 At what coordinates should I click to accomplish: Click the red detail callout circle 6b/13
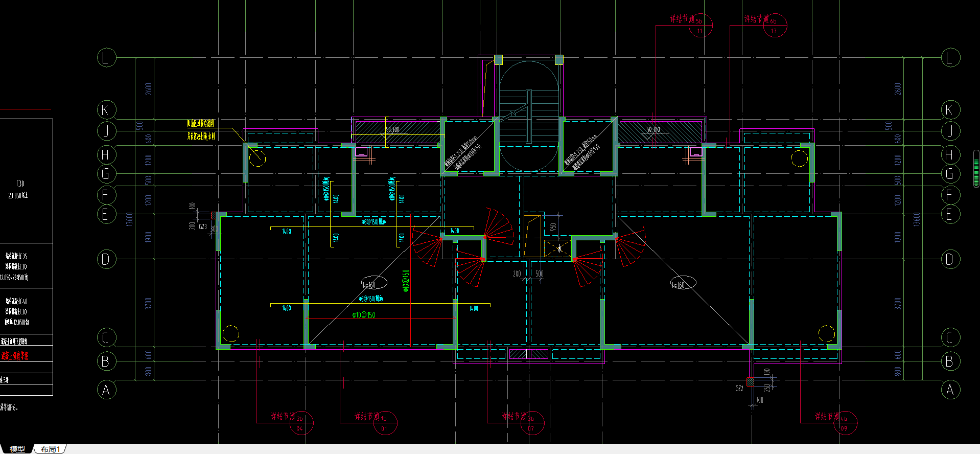[775, 26]
